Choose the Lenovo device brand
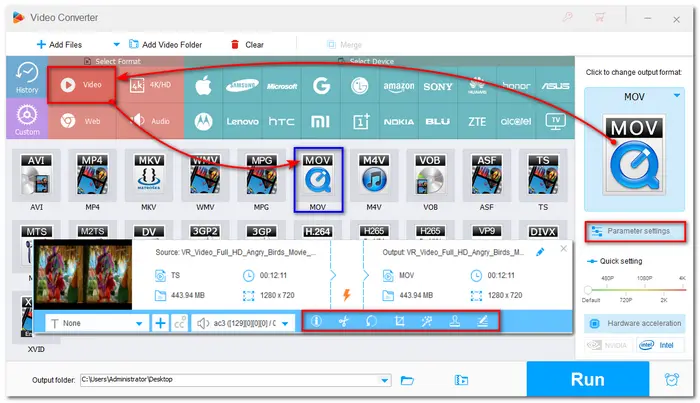This screenshot has height=403, width=700. (242, 121)
